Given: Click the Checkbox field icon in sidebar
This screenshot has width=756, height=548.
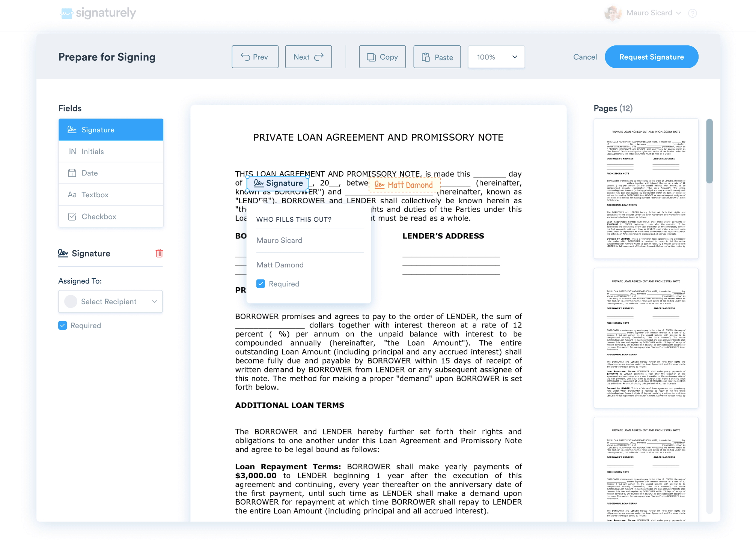Looking at the screenshot, I should [71, 216].
